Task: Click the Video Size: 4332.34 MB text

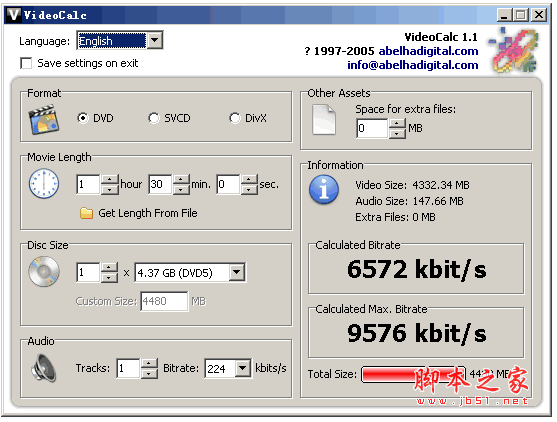Action: pos(412,185)
